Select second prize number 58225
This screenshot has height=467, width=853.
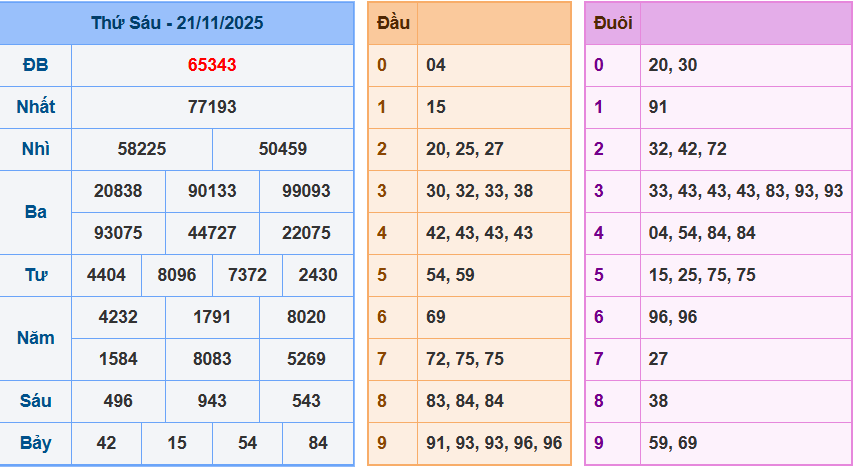142,149
